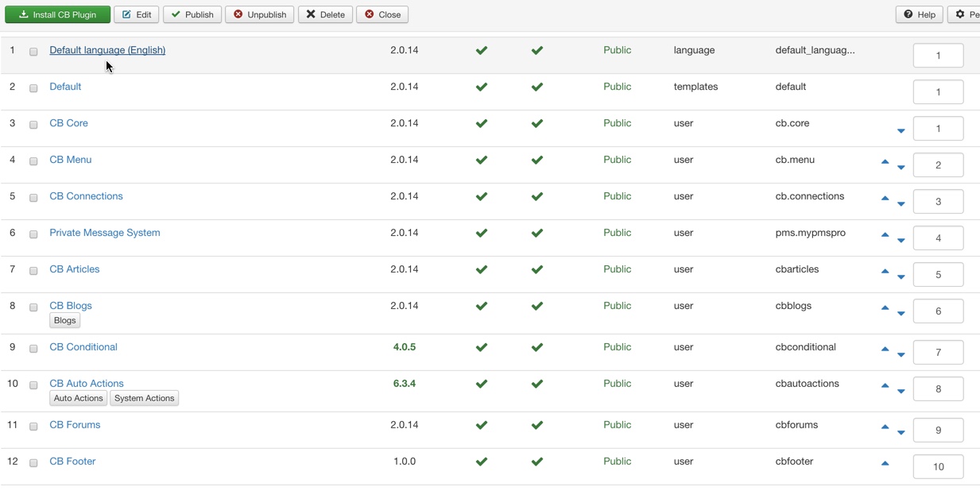Click the Auto Actions sub-button
Image resolution: width=980 pixels, height=491 pixels.
tap(78, 398)
